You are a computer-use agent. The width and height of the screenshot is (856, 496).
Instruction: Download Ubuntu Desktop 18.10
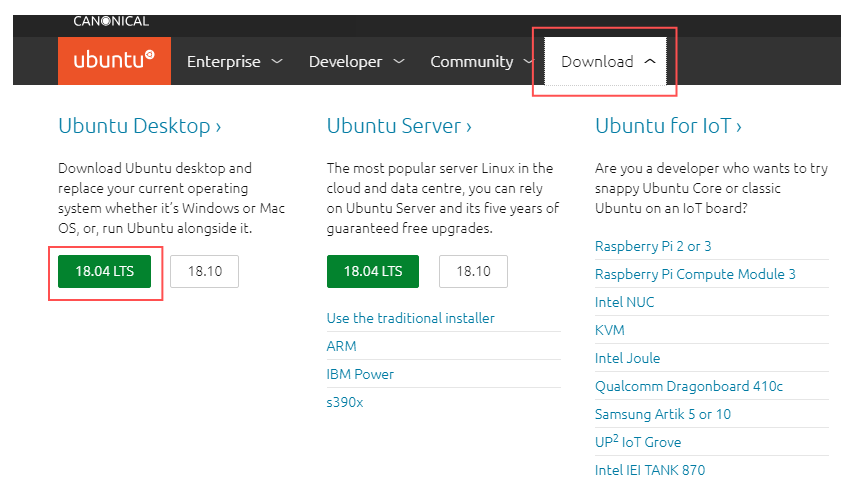click(204, 271)
